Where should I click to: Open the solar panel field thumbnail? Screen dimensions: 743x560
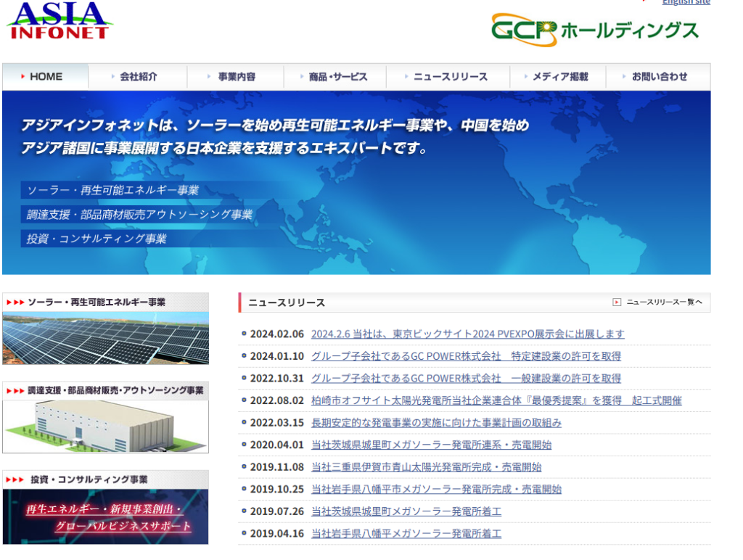click(x=106, y=338)
